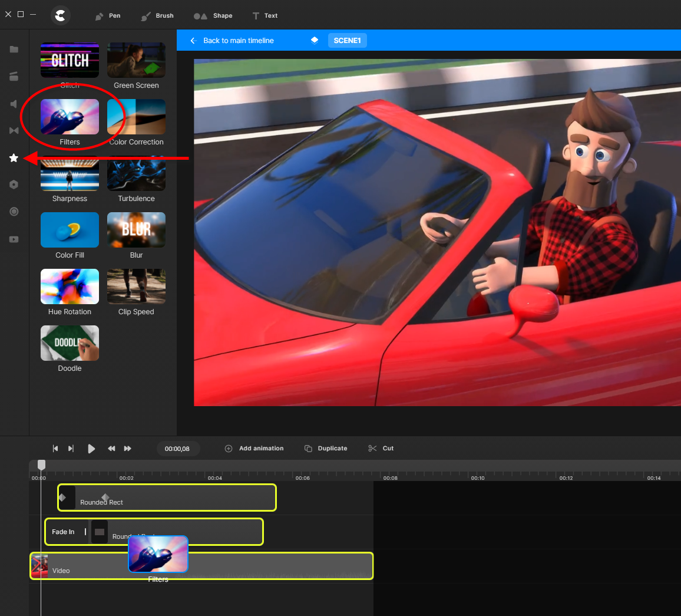Choose the Hue Rotation effect
Viewport: 681px width, 616px height.
point(70,286)
